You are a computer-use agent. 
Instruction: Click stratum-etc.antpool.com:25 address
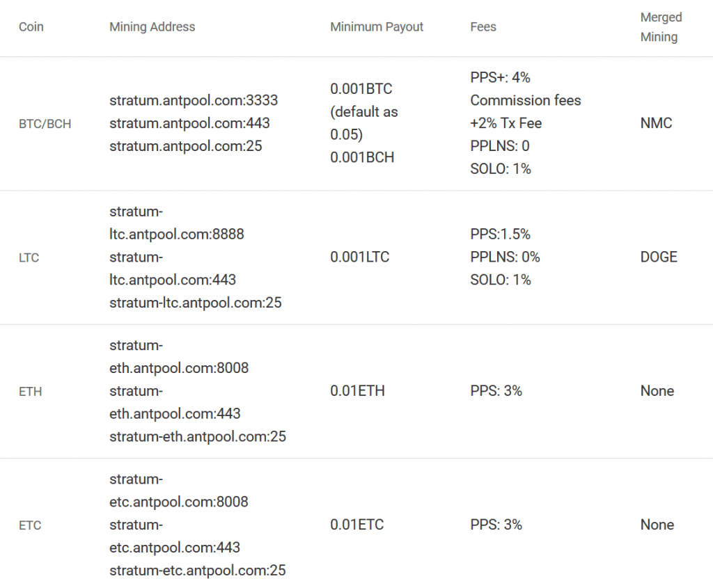click(x=197, y=571)
